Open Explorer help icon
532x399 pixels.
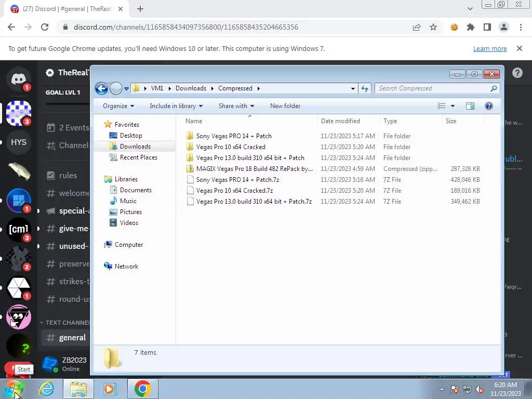488,106
